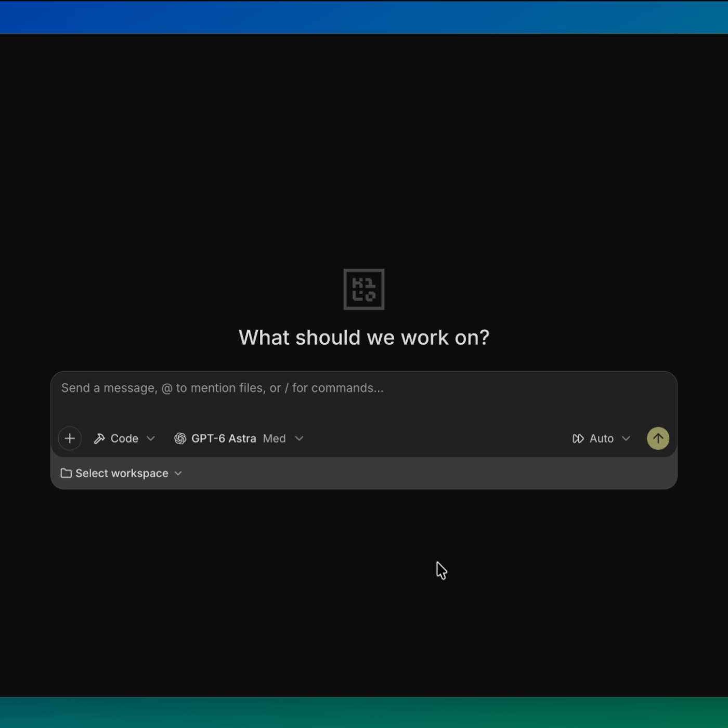Viewport: 728px width, 728px height.
Task: Click the Kilo logo above heading
Action: click(x=364, y=289)
